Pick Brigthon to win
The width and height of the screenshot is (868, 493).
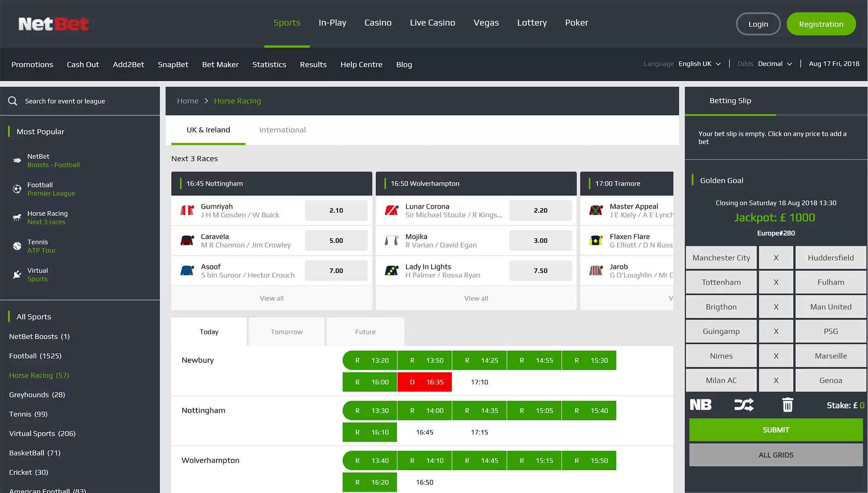click(721, 307)
